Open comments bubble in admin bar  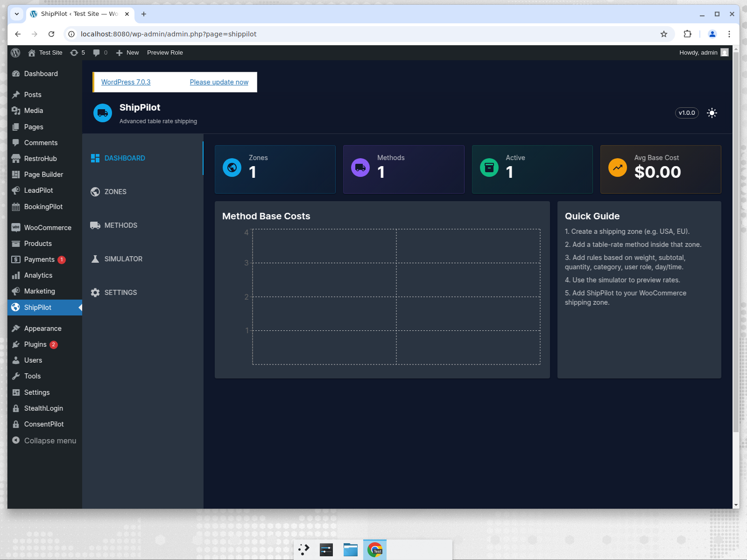[x=100, y=53]
